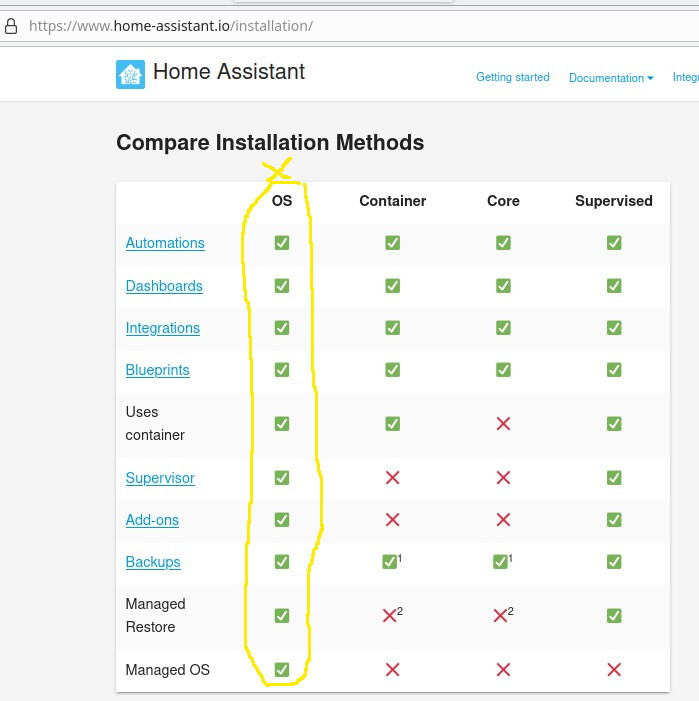Click the Automations check in the Container column

[x=392, y=243]
